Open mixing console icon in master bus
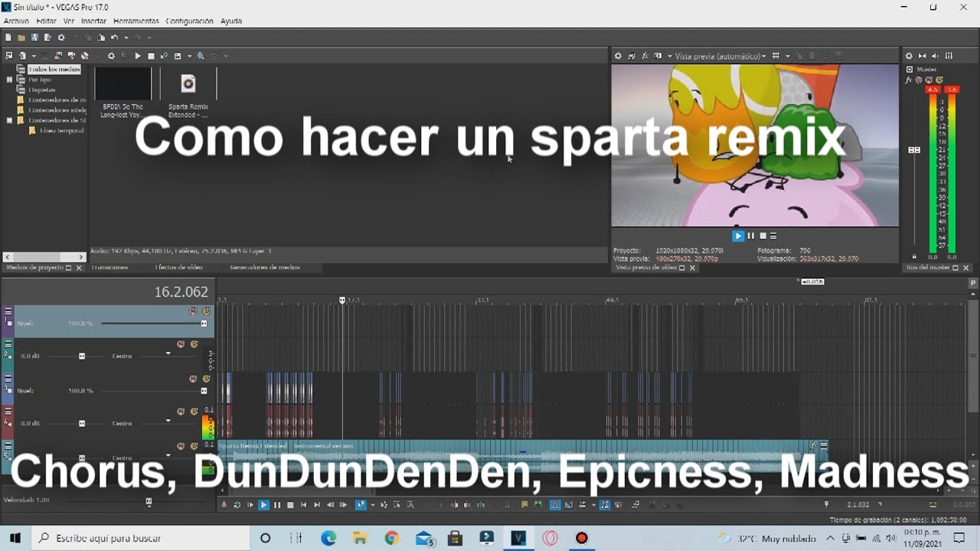This screenshot has height=551, width=980. coord(949,56)
